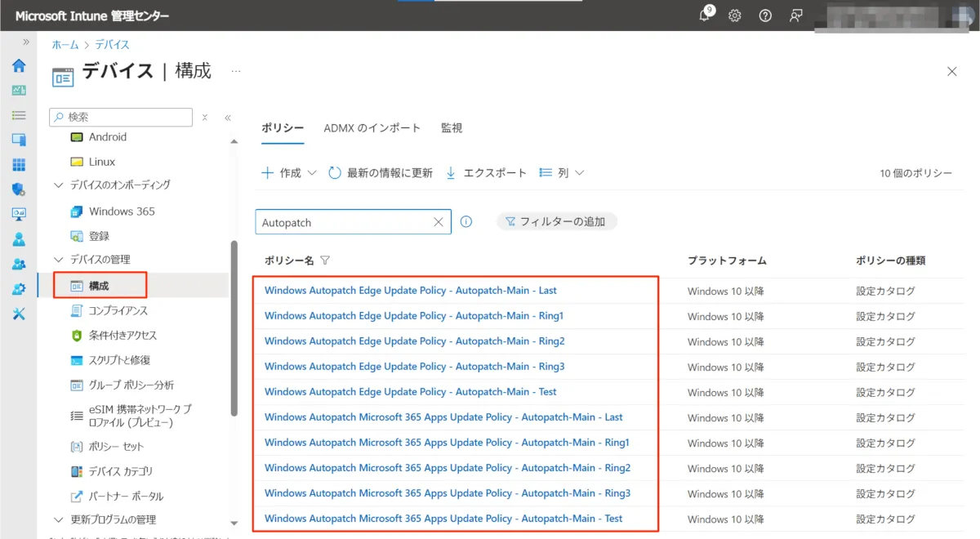980x539 pixels.
Task: Expand the 更新プログラムの管理 section
Action: (59, 519)
